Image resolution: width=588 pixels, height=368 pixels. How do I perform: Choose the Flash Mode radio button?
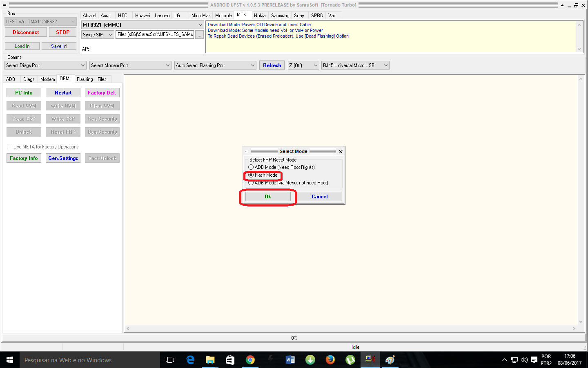(x=251, y=175)
